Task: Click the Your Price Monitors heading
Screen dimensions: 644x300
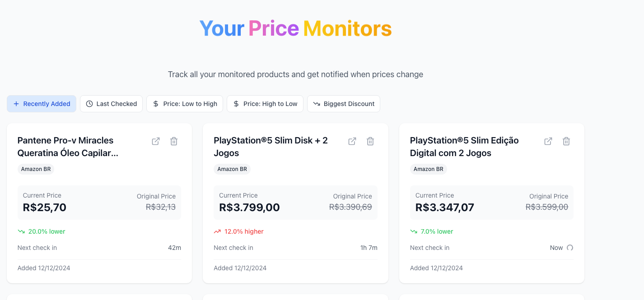Action: click(296, 28)
